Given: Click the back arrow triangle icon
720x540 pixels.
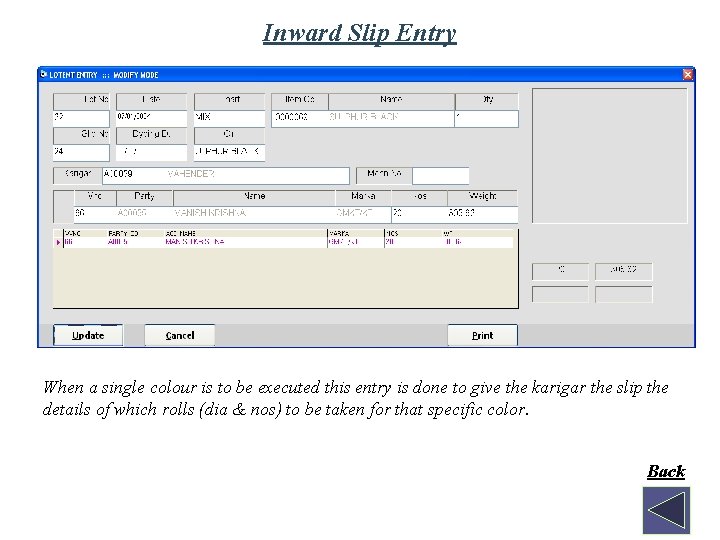Looking at the screenshot, I should pos(666,510).
